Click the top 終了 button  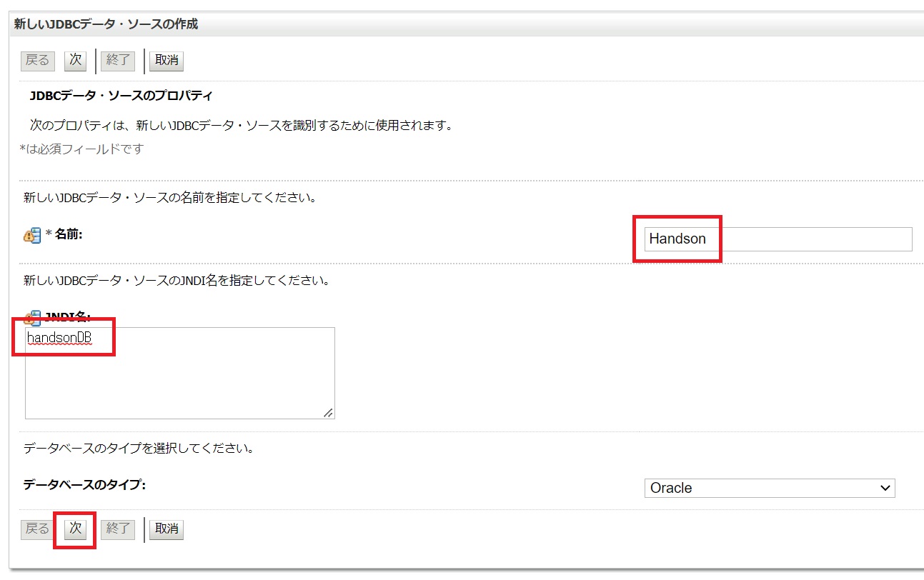pos(118,60)
